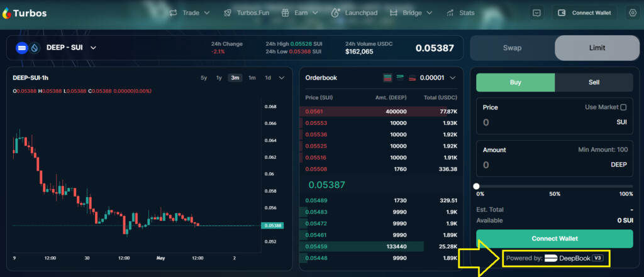Click the SUI token icon

pos(34,48)
